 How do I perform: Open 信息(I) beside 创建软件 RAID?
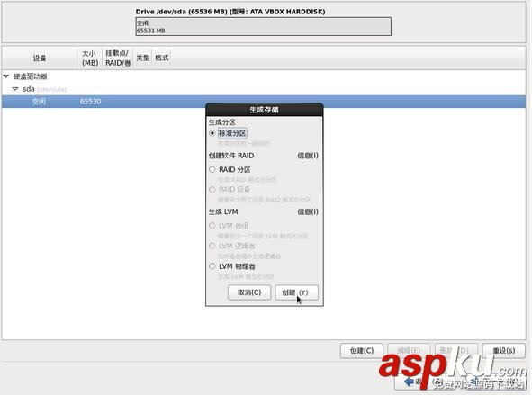point(308,156)
